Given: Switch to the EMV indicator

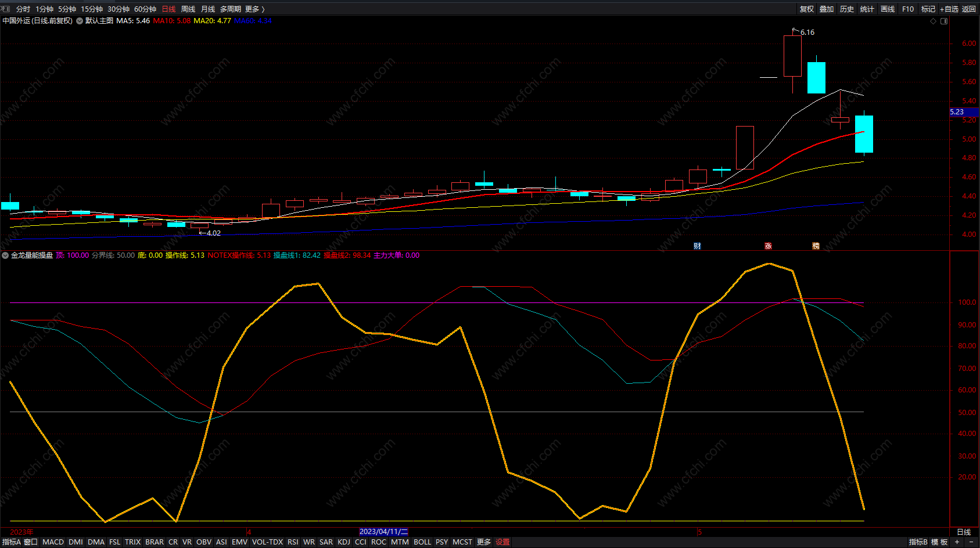Looking at the screenshot, I should 239,542.
